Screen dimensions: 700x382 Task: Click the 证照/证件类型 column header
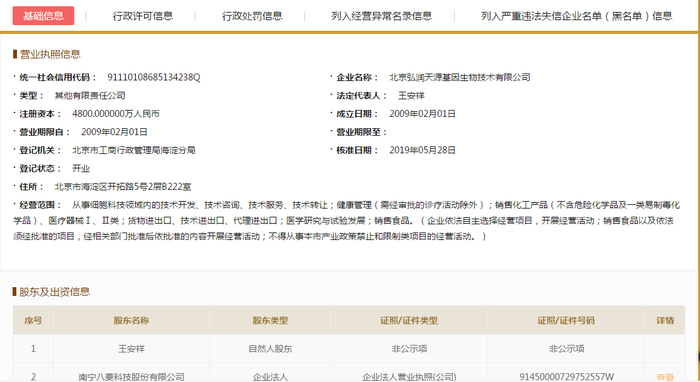(409, 320)
